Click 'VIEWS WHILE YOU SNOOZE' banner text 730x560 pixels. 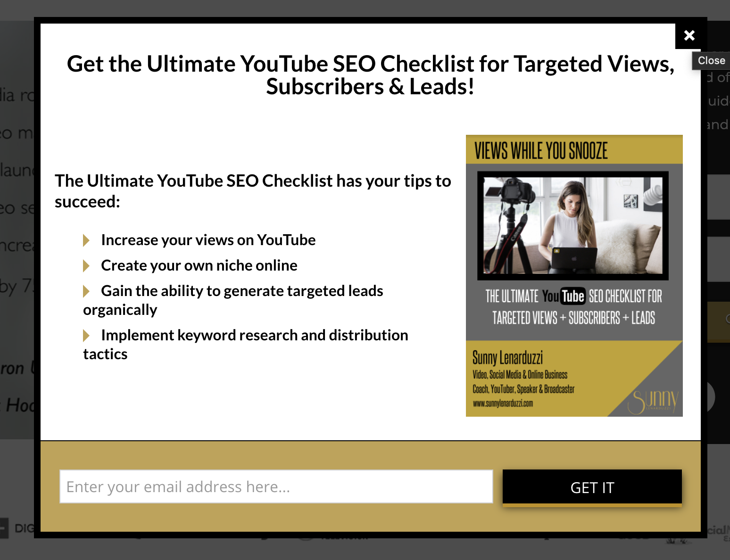point(541,151)
